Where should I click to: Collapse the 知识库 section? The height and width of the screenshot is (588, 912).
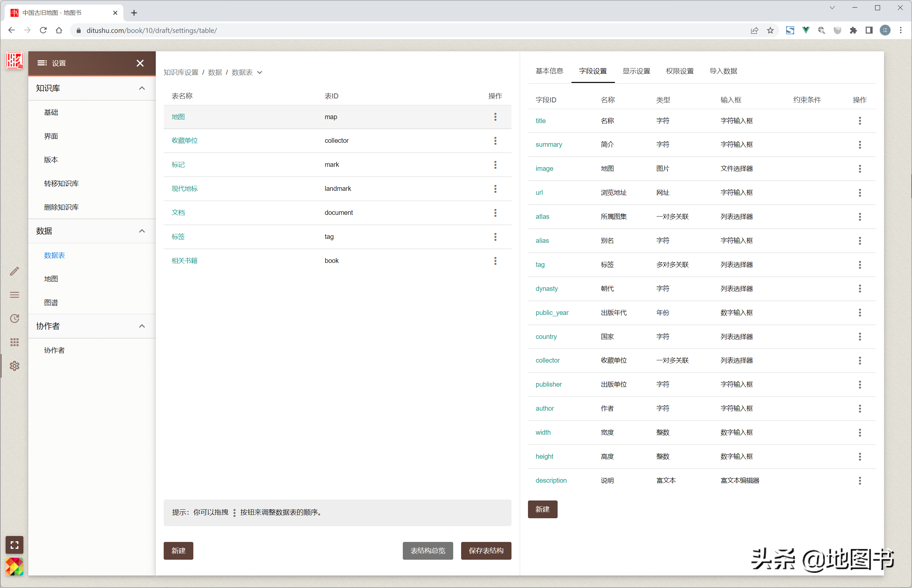142,88
